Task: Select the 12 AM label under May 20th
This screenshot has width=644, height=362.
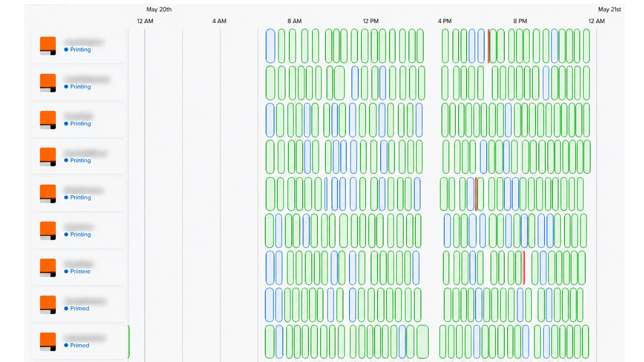Action: tap(145, 21)
